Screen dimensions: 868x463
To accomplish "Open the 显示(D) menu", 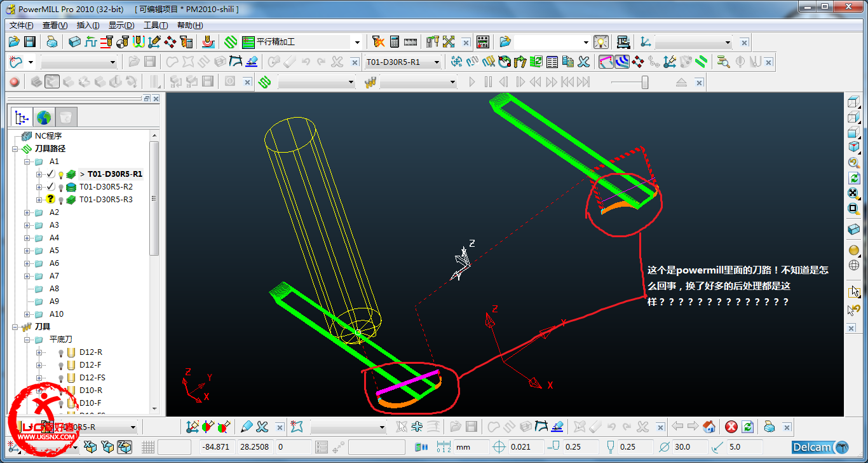I will [121, 25].
